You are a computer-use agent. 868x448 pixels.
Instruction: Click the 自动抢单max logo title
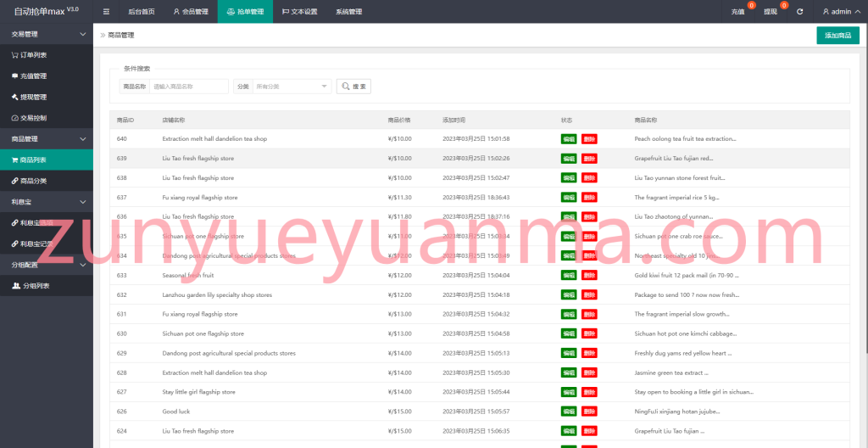tap(47, 10)
